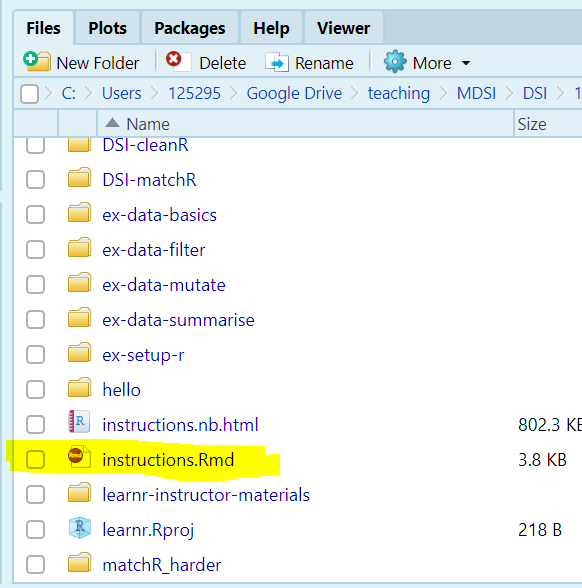This screenshot has height=588, width=582.
Task: Click the ex-data-summarise folder icon
Action: point(79,317)
